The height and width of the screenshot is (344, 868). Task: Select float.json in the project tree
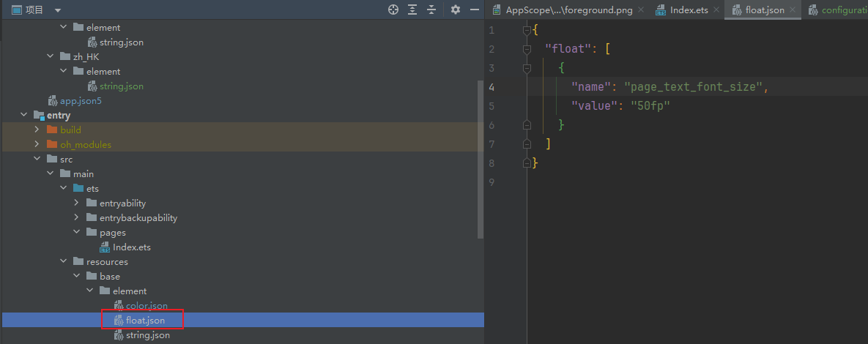tap(146, 321)
